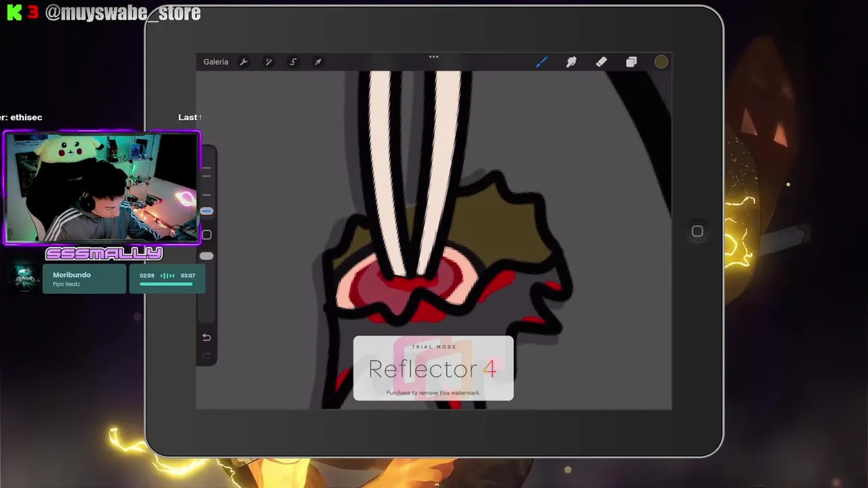Activate the Transform arrow tool

[317, 62]
